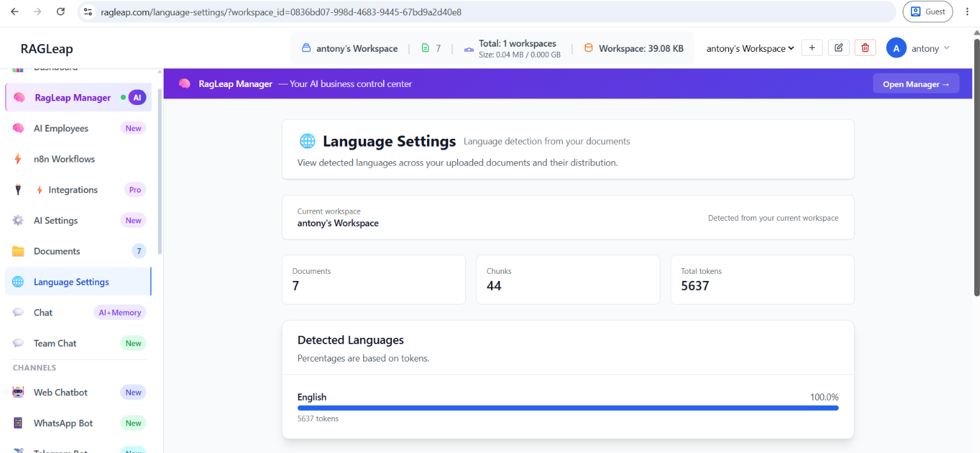Image resolution: width=980 pixels, height=453 pixels.
Task: Click the ragleap.com address bar URL
Action: [x=281, y=12]
